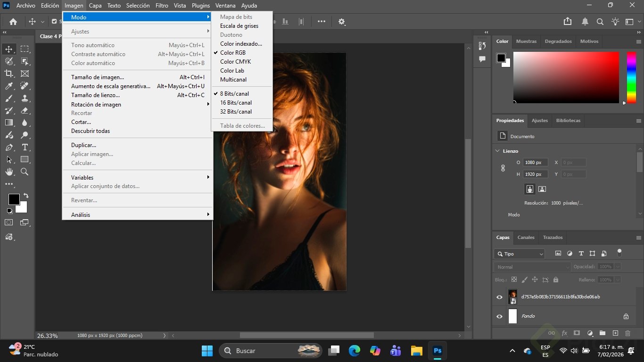This screenshot has height=362, width=644.
Task: Swap foreground and background colors arrow
Action: [x=26, y=196]
